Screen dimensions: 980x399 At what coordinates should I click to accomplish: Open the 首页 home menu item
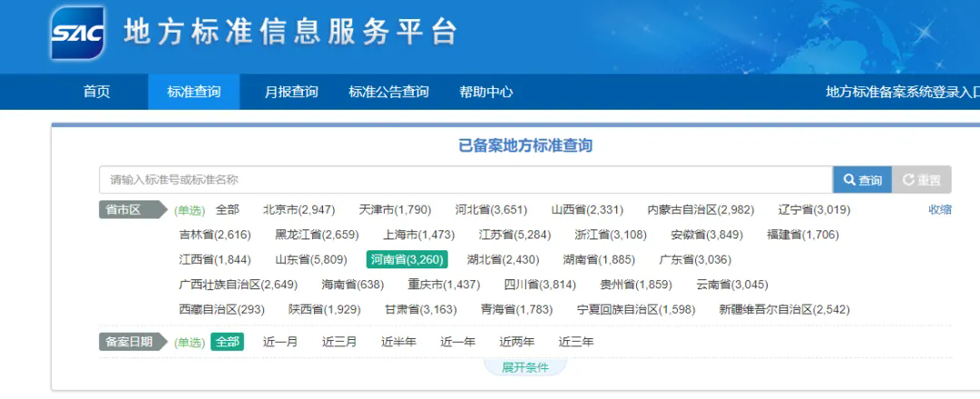point(96,92)
